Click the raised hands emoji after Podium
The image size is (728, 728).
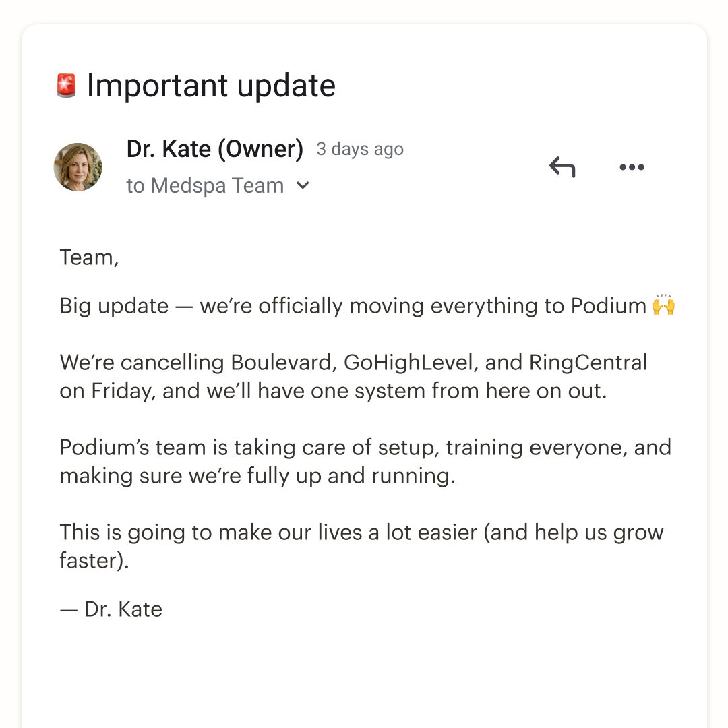[663, 305]
